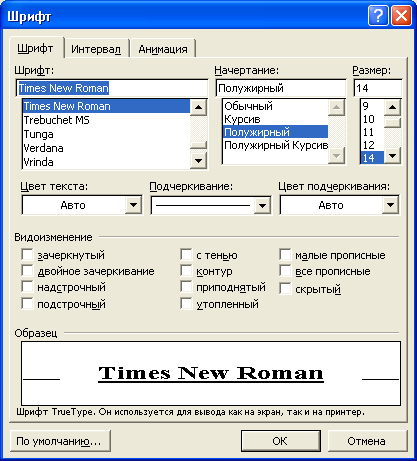The width and height of the screenshot is (417, 461).
Task: Enable с тенью checkbox
Action: [x=186, y=254]
